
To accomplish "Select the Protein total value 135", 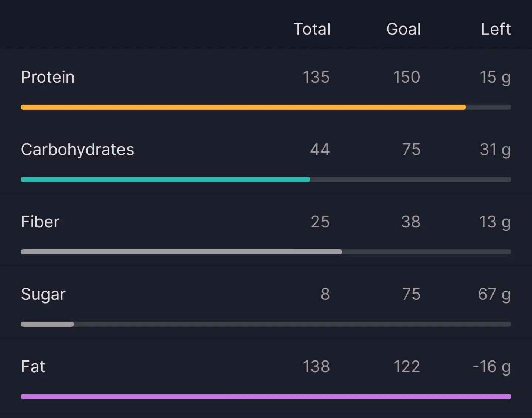I will (x=316, y=77).
